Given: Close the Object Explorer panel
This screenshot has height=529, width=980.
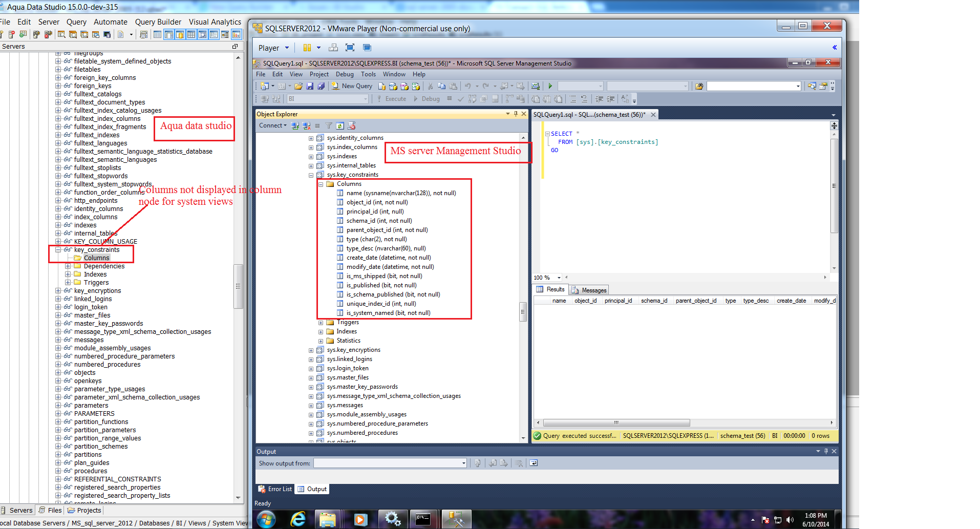Looking at the screenshot, I should 524,114.
